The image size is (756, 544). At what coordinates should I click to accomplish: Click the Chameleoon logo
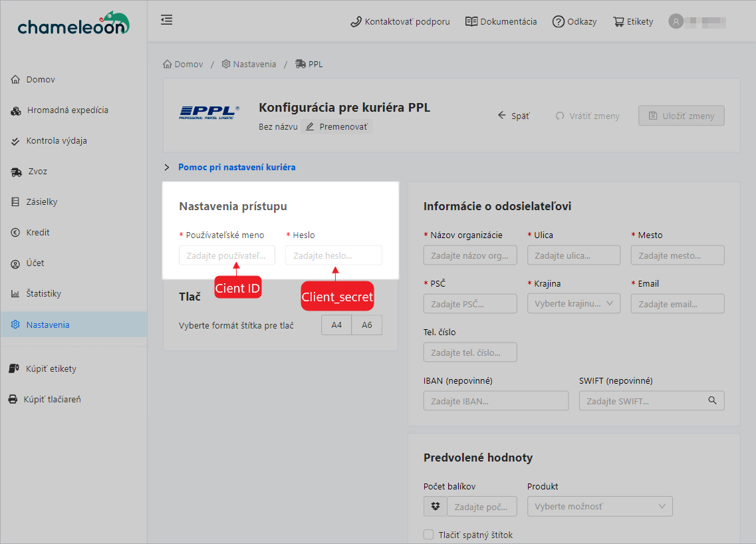click(73, 24)
